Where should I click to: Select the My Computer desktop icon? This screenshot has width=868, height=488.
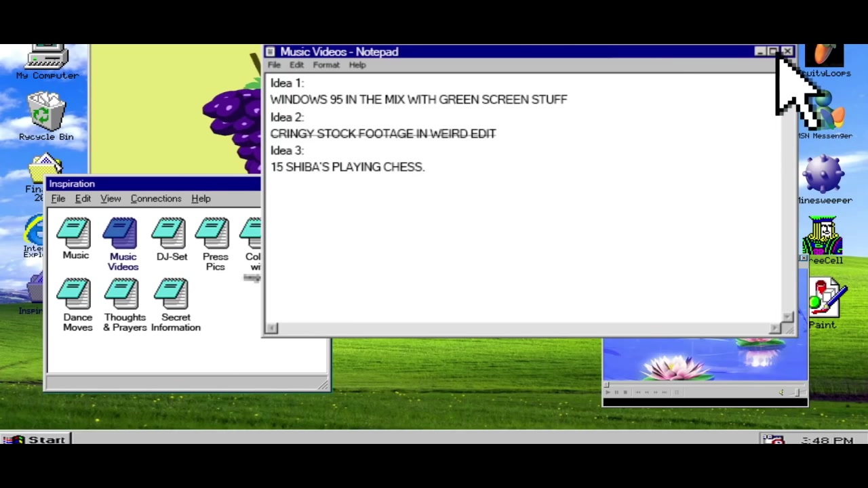pyautogui.click(x=47, y=62)
